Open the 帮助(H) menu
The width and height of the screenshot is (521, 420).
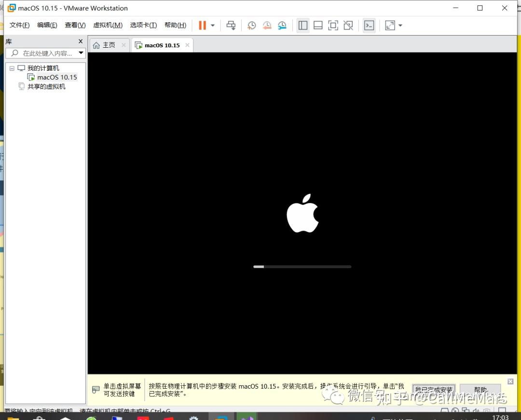[175, 25]
